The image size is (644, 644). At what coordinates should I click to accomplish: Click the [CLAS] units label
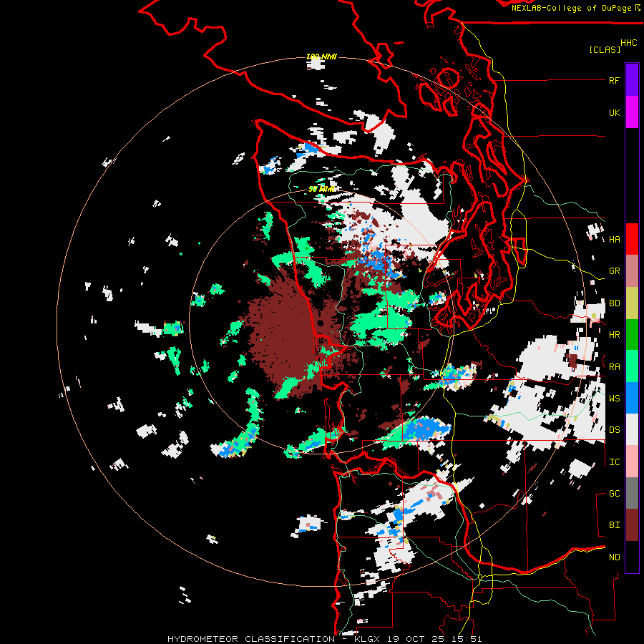point(605,50)
